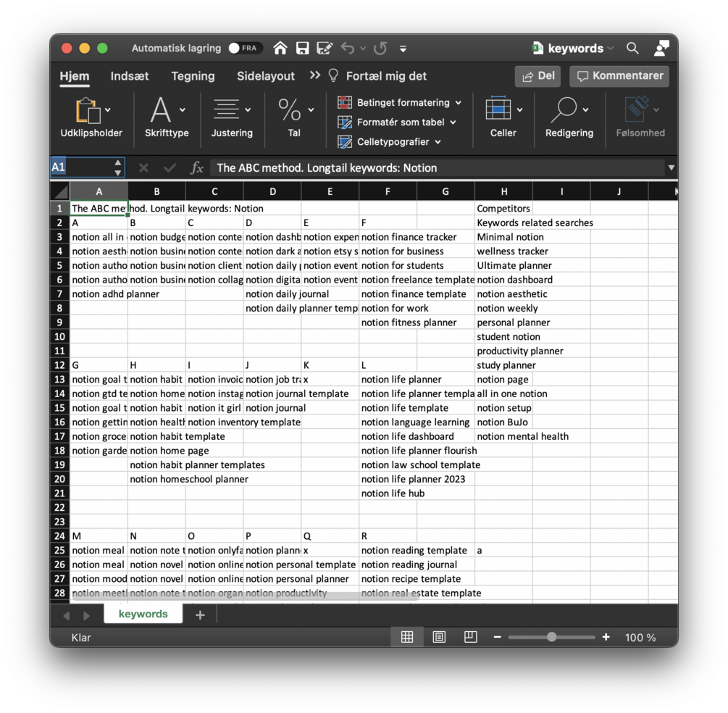Open the Celler group
The image size is (728, 713).
click(503, 117)
